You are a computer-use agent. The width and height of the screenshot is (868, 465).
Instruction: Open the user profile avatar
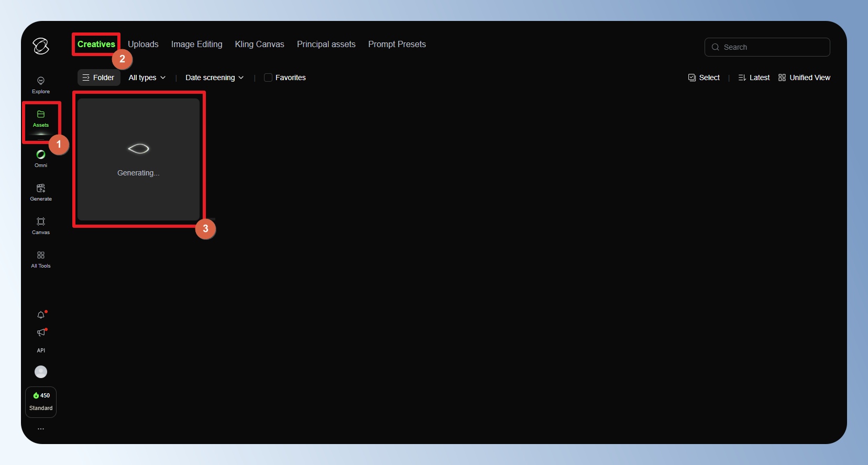(x=41, y=372)
